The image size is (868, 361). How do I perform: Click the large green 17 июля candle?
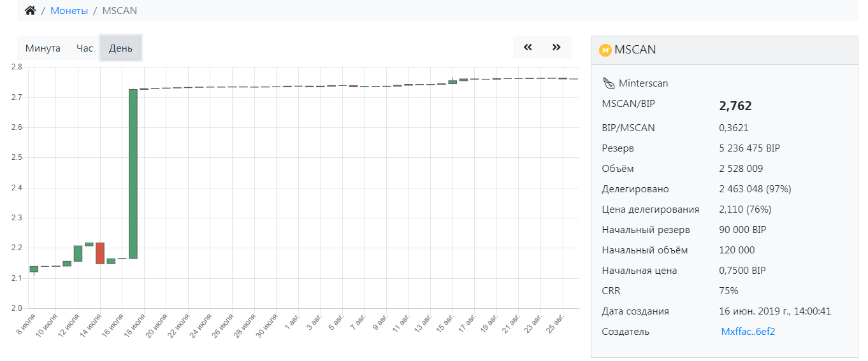pyautogui.click(x=133, y=174)
